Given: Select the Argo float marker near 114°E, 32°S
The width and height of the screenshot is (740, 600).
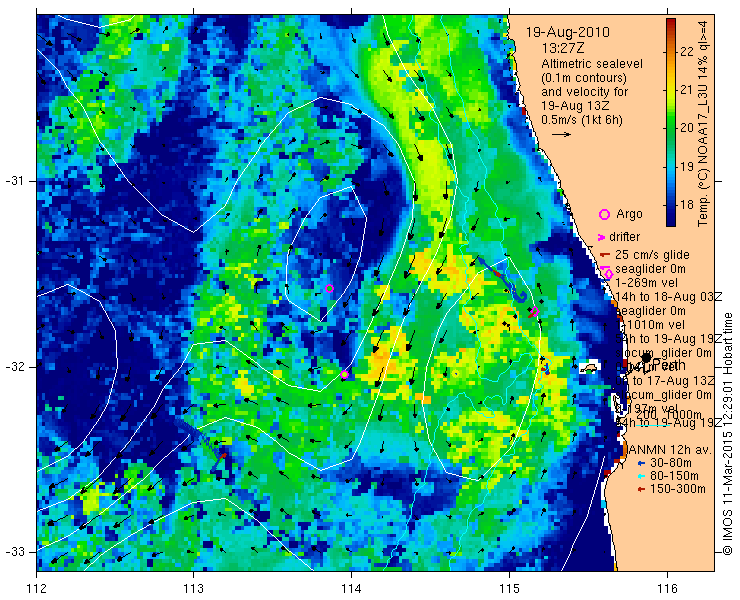Looking at the screenshot, I should point(345,374).
